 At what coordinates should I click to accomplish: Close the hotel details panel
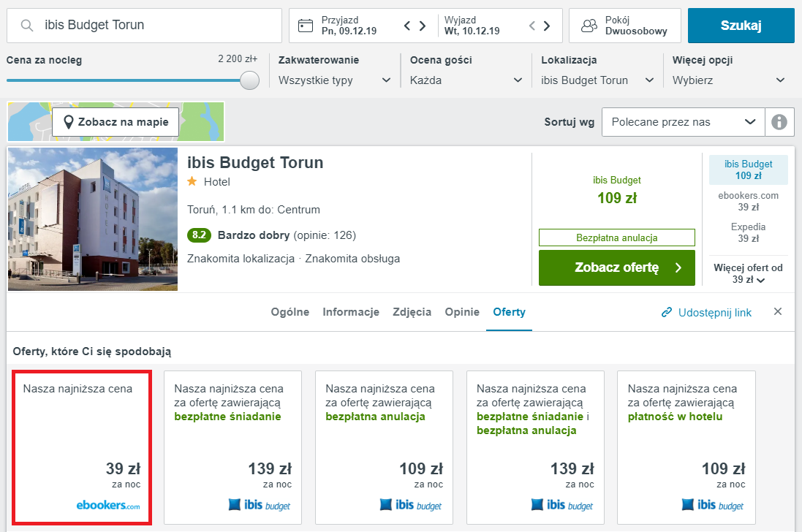tap(778, 312)
